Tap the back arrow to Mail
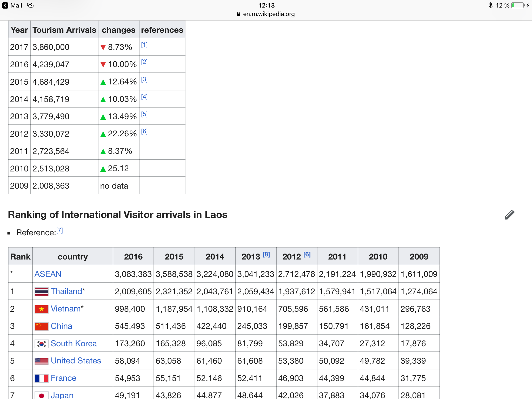The height and width of the screenshot is (399, 532). tap(5, 5)
